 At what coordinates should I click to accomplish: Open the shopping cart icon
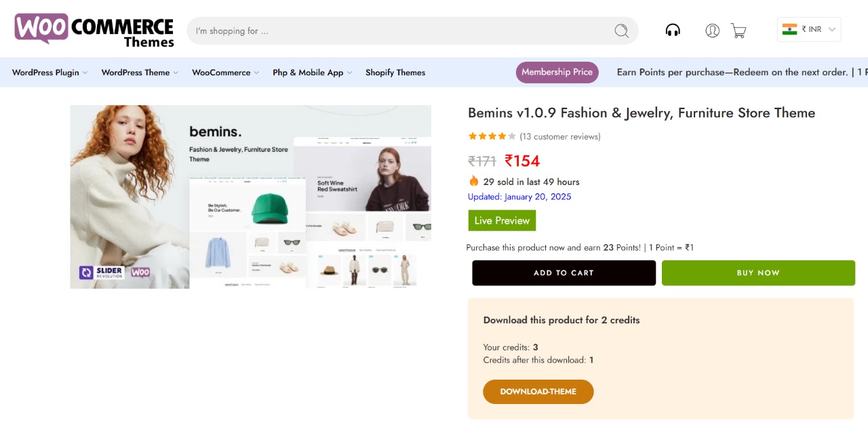(738, 31)
